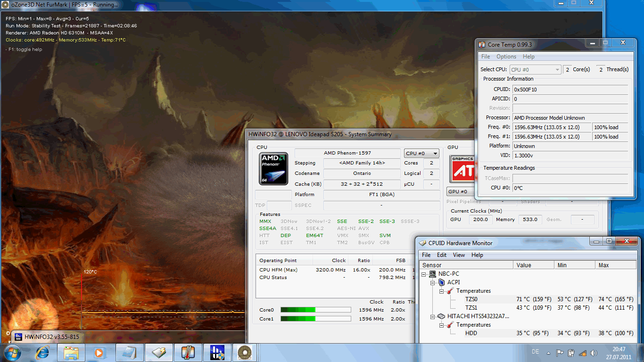This screenshot has height=362, width=644.
Task: Click the Core1 load bar
Action: click(316, 319)
